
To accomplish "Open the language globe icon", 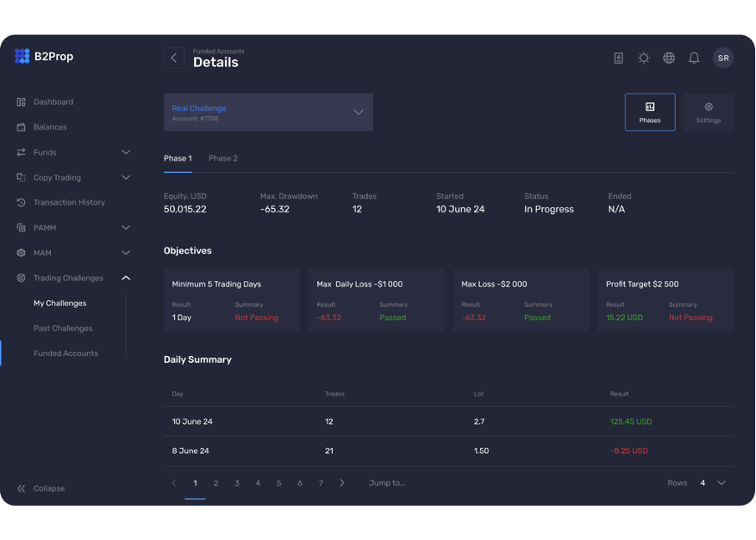I will pos(669,58).
